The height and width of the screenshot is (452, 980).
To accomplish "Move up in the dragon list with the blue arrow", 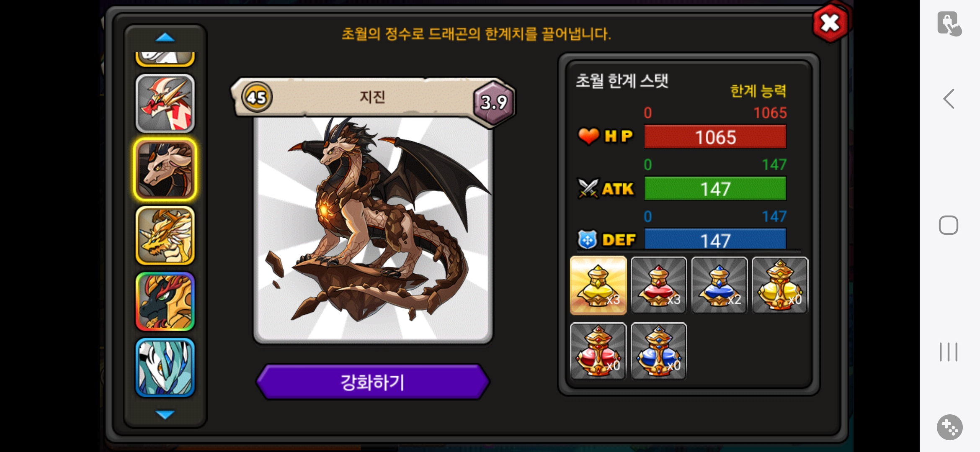I will [x=165, y=38].
